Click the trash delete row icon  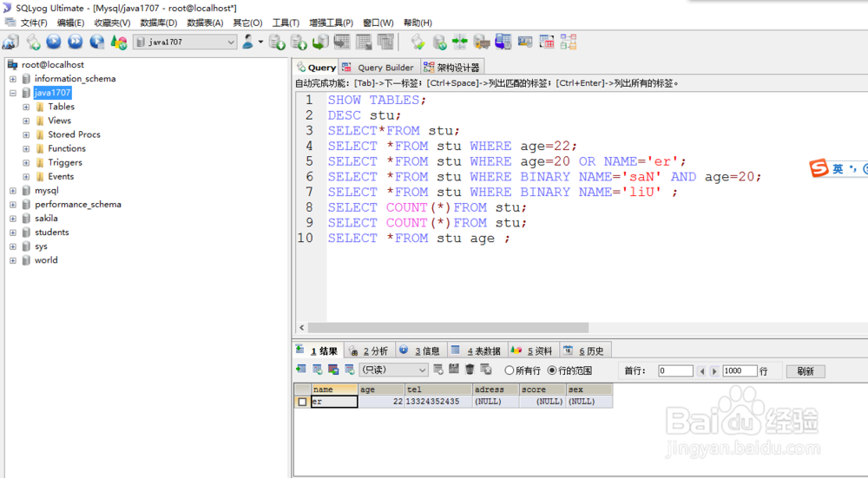[470, 370]
